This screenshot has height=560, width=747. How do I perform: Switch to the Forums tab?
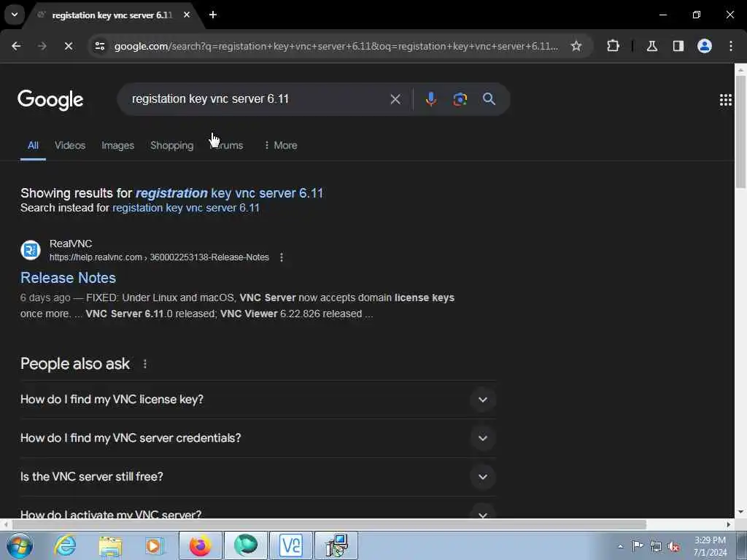(x=227, y=145)
